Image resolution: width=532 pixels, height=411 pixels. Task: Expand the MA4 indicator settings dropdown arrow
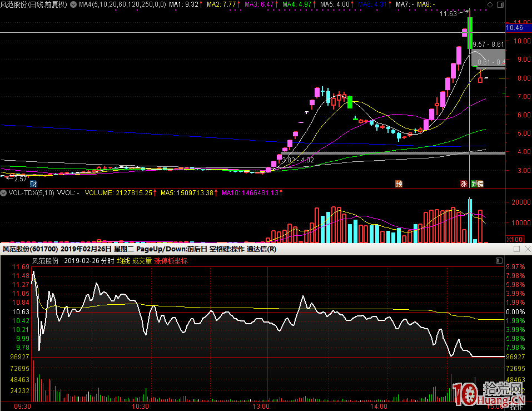[73, 4]
